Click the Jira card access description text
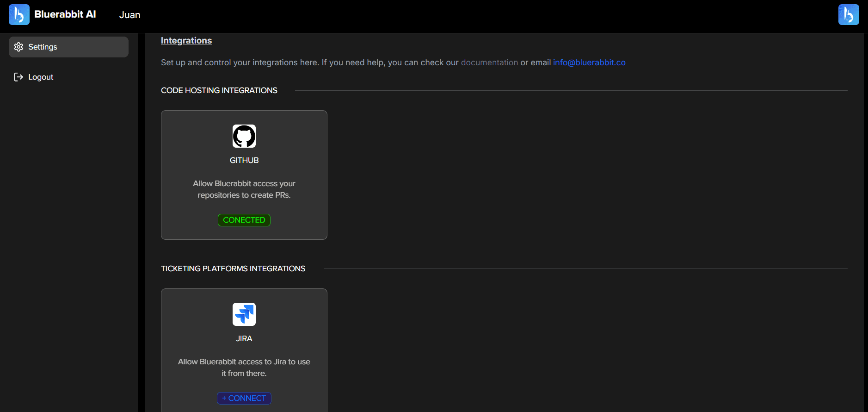 (x=244, y=368)
